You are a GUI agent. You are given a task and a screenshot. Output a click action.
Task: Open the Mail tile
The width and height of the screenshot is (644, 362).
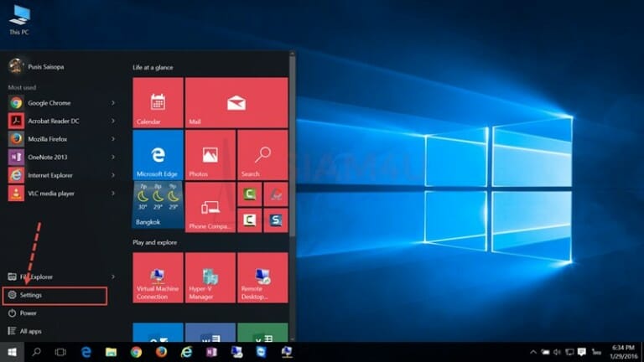[236, 102]
